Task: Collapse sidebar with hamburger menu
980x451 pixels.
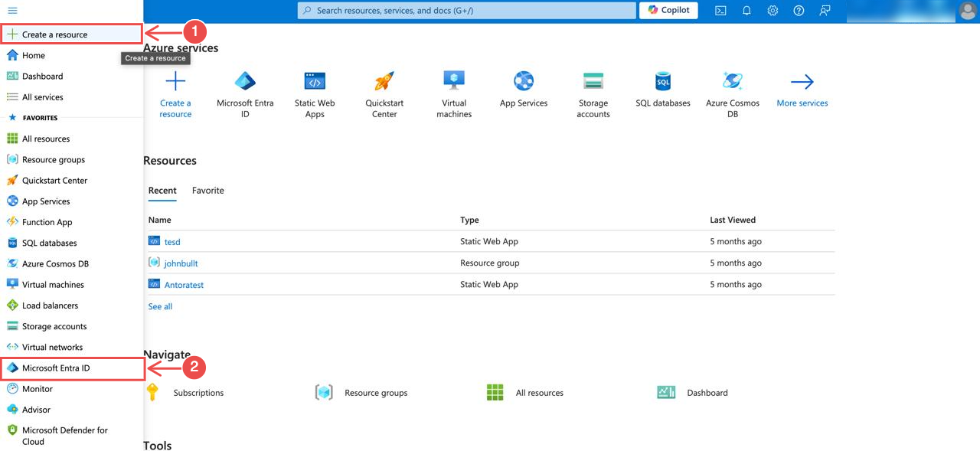Action: point(11,10)
